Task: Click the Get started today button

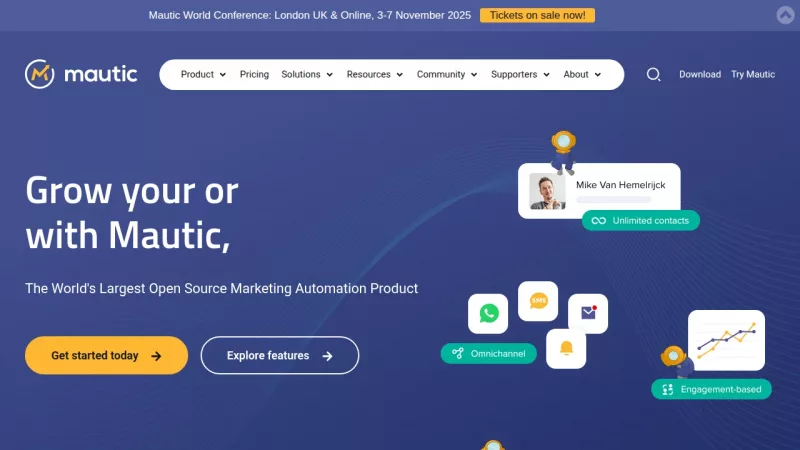Action: coord(107,355)
